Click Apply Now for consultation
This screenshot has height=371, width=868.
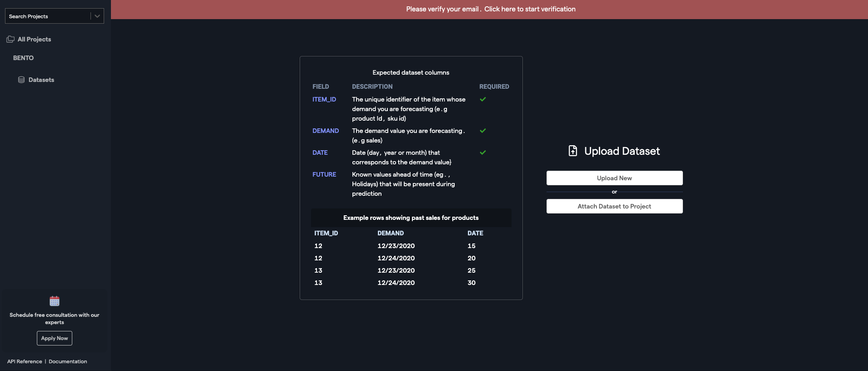(x=55, y=338)
